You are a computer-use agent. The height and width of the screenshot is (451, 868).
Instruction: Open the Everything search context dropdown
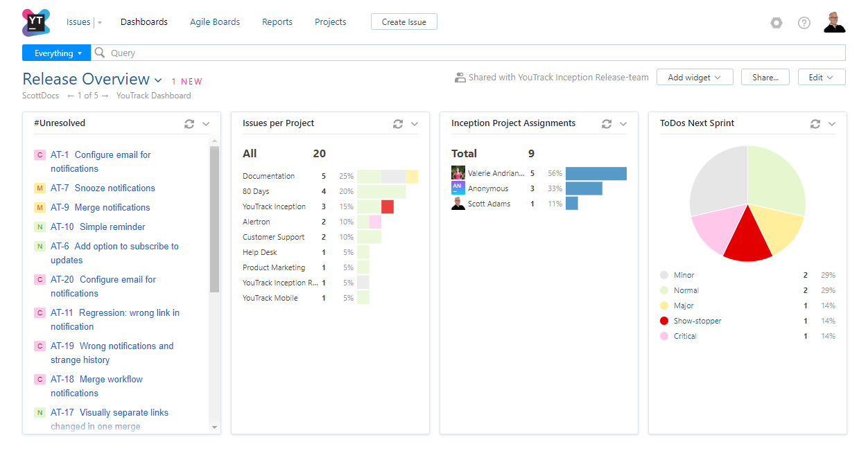[x=58, y=53]
